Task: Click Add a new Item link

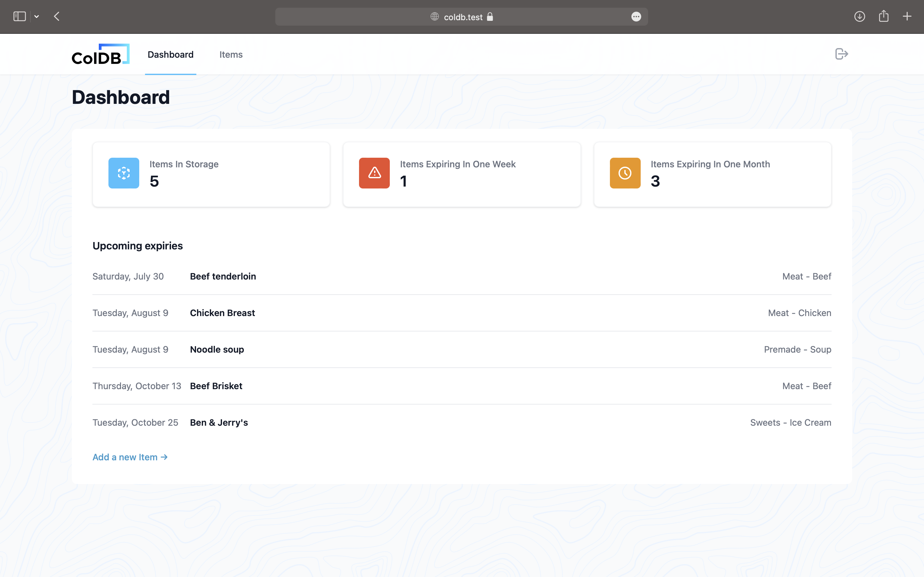Action: tap(130, 457)
